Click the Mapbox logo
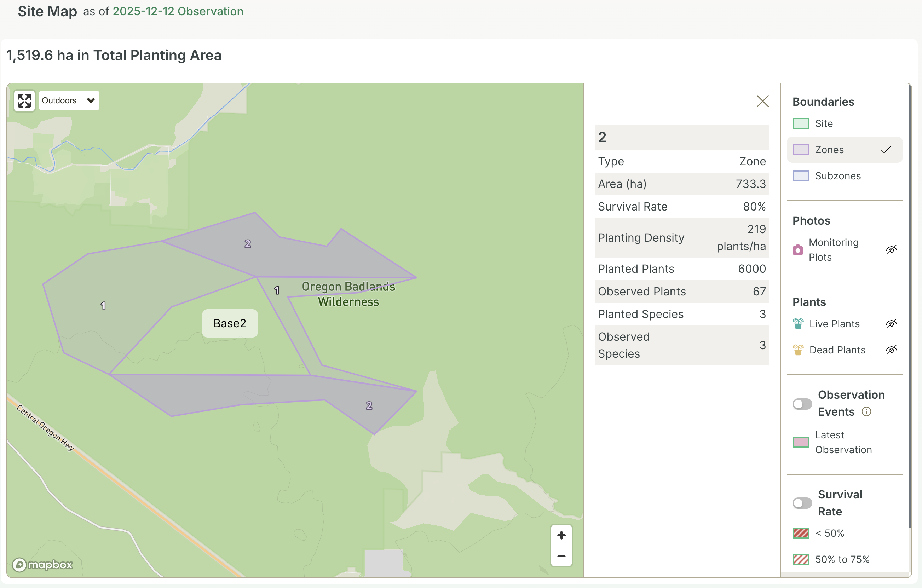922x588 pixels. [x=42, y=564]
